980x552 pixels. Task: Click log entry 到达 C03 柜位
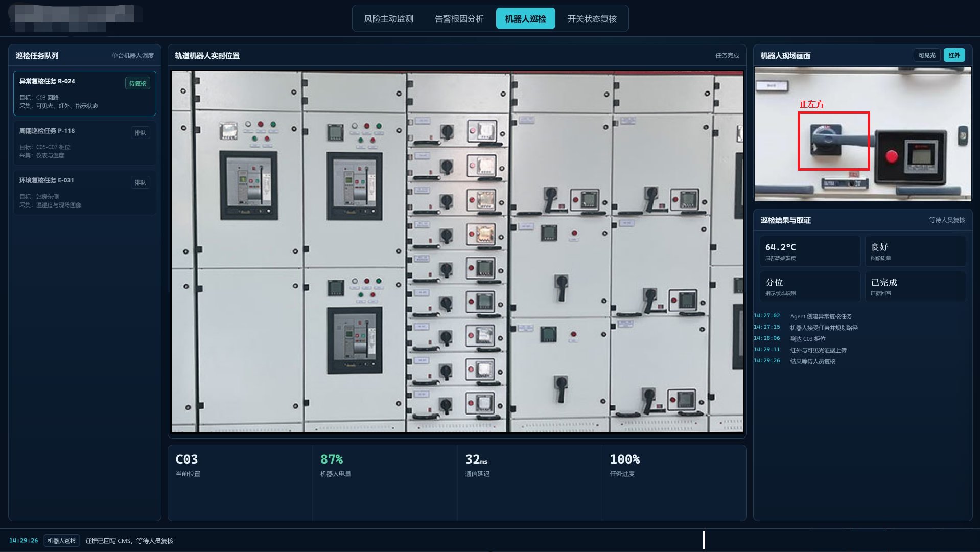click(x=807, y=339)
